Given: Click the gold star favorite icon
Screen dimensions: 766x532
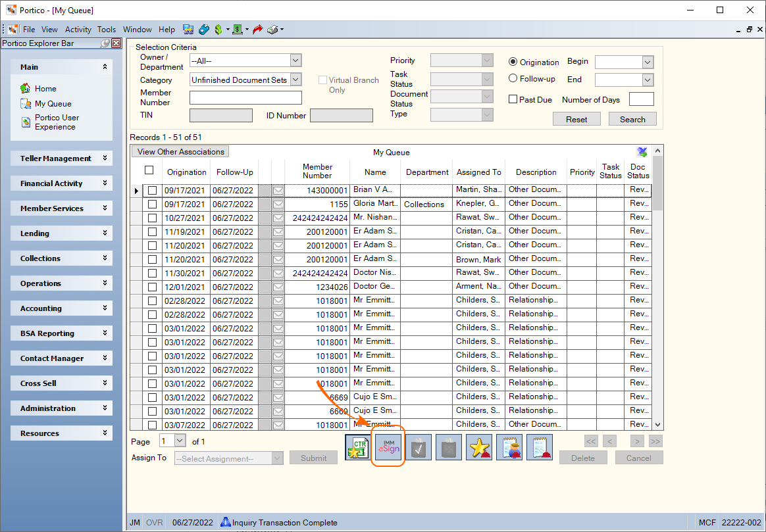Looking at the screenshot, I should point(479,447).
